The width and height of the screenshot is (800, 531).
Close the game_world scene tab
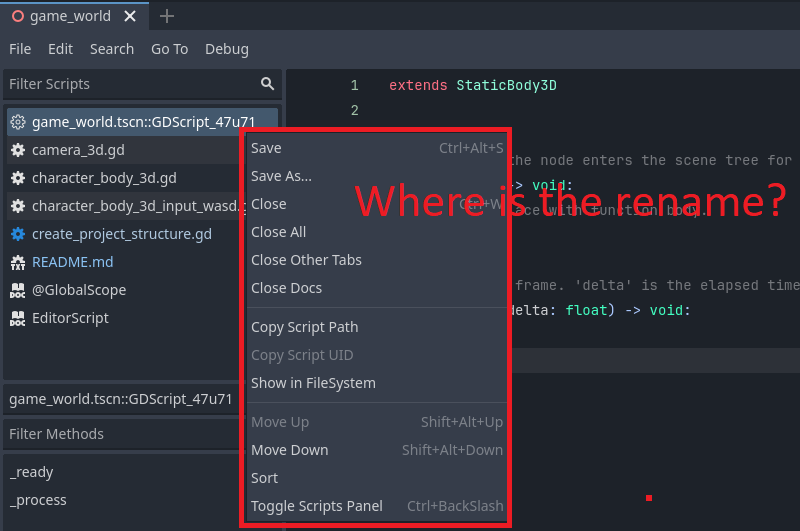(130, 16)
